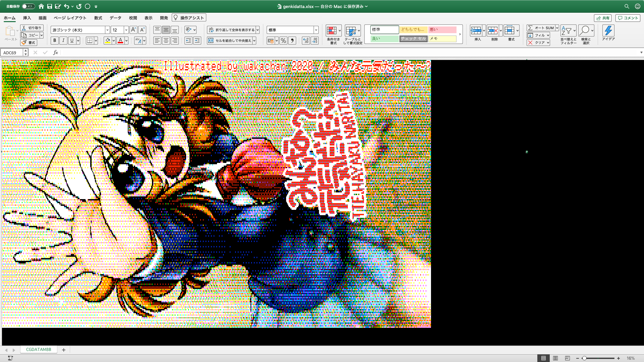
Task: Switch to Page Break Preview in status bar
Action: pyautogui.click(x=567, y=358)
